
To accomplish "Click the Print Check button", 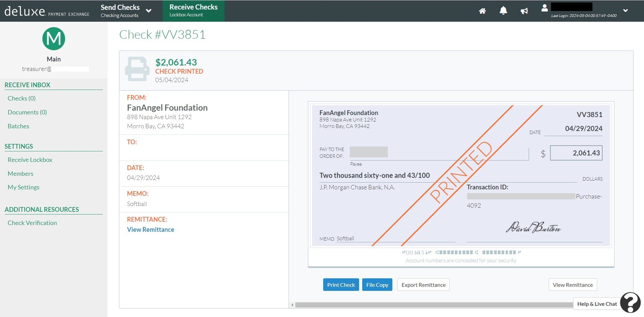I will (340, 285).
